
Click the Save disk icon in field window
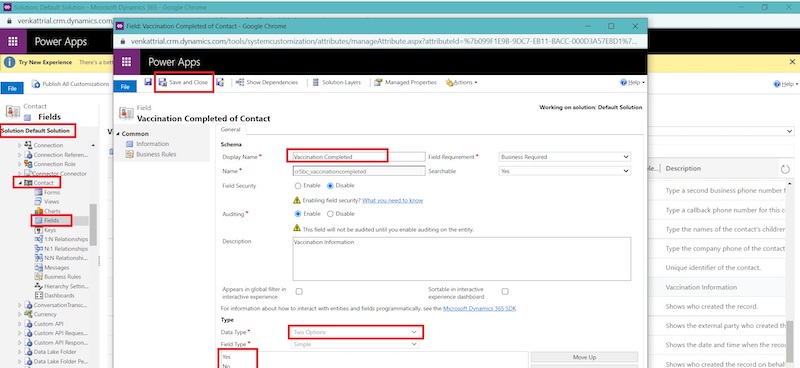coord(148,82)
